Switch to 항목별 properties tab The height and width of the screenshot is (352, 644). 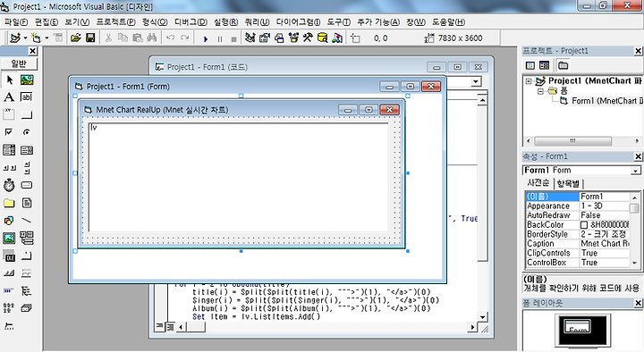[x=568, y=183]
